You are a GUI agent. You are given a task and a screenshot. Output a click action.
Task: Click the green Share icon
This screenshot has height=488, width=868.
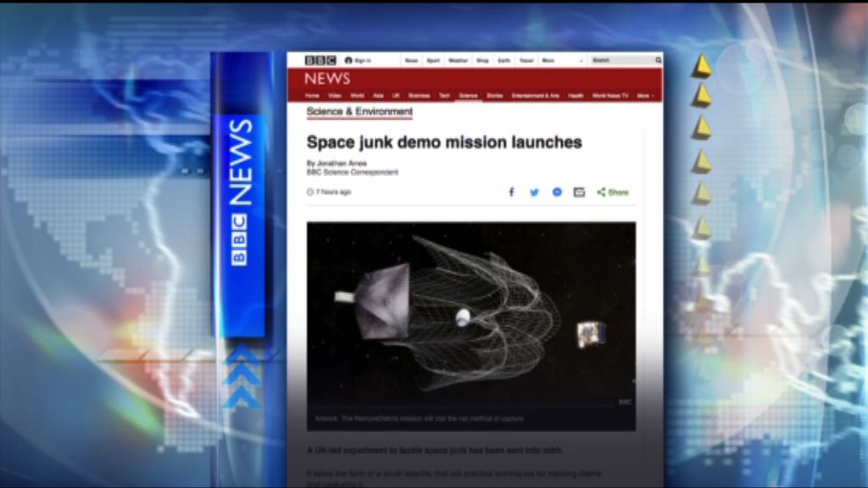613,192
